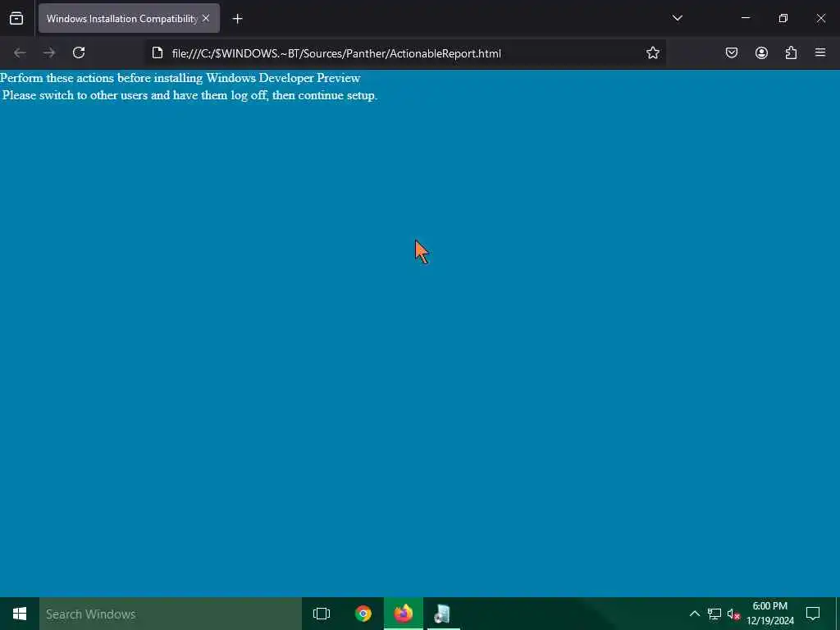Viewport: 840px width, 630px height.
Task: Go back using the back arrow
Action: [20, 52]
